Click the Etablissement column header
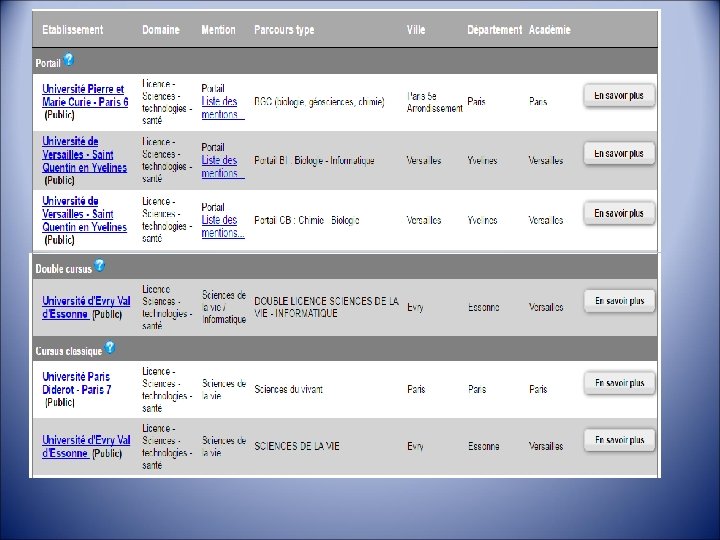Screen dimensions: 720x540 [73, 30]
